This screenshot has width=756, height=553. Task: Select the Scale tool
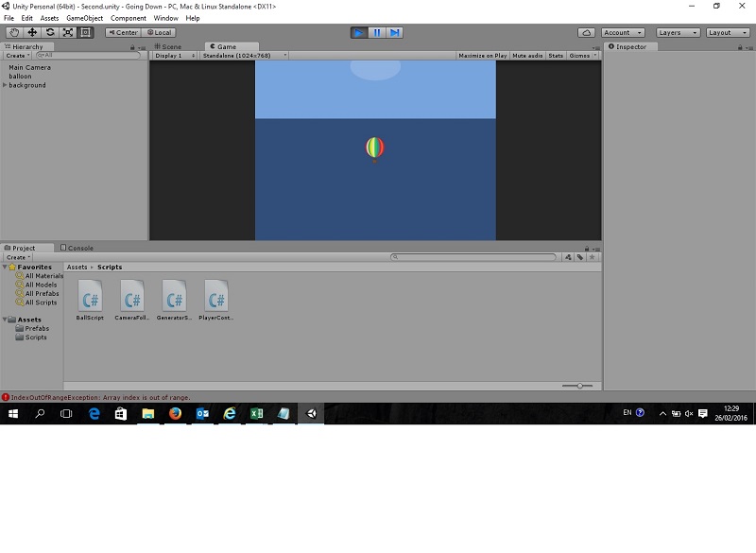66,31
